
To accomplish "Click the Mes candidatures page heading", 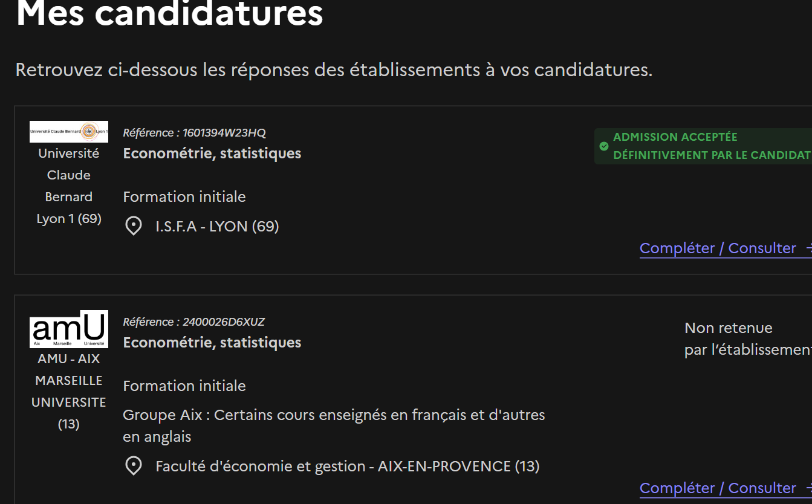I will coord(170,13).
